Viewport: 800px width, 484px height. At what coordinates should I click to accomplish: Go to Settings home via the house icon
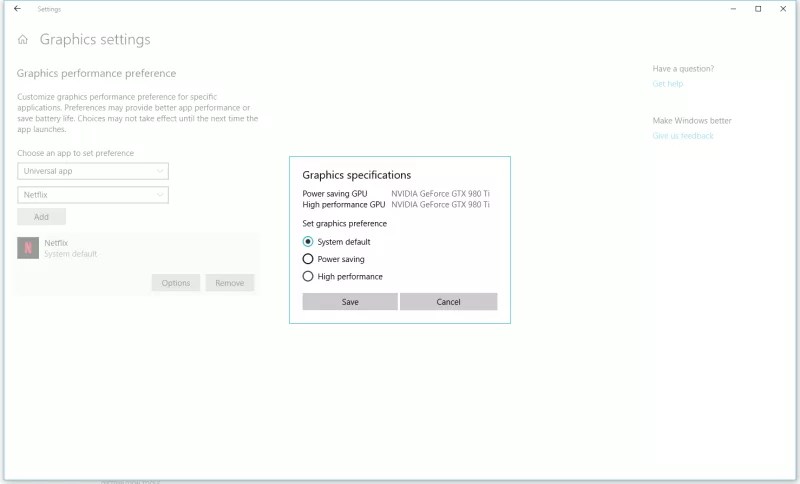[23, 40]
